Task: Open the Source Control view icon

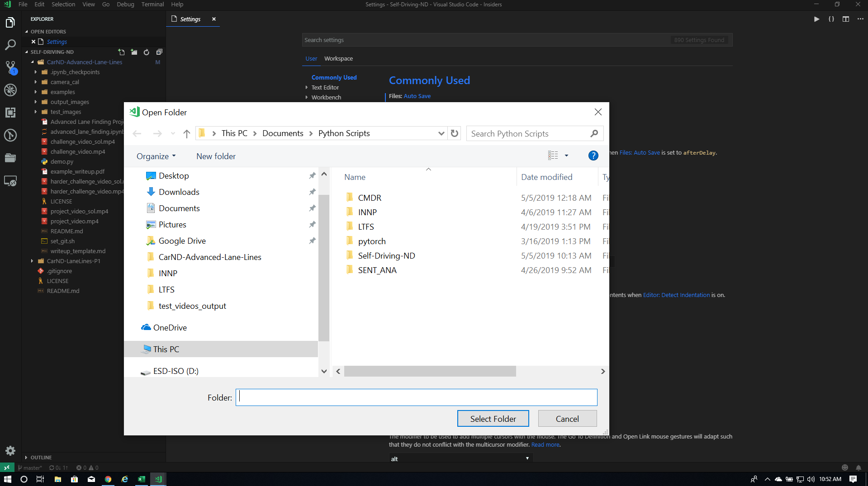Action: point(10,67)
